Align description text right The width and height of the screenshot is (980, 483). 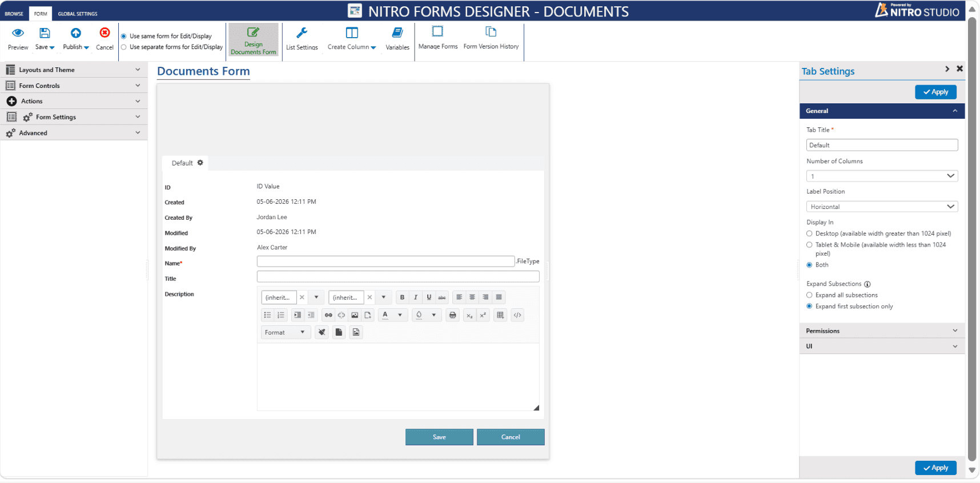[x=485, y=297]
